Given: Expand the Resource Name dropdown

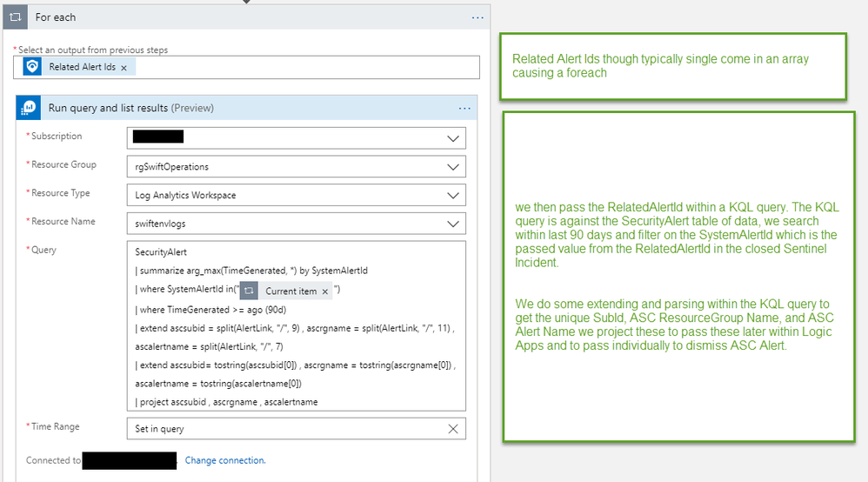Looking at the screenshot, I should point(453,224).
